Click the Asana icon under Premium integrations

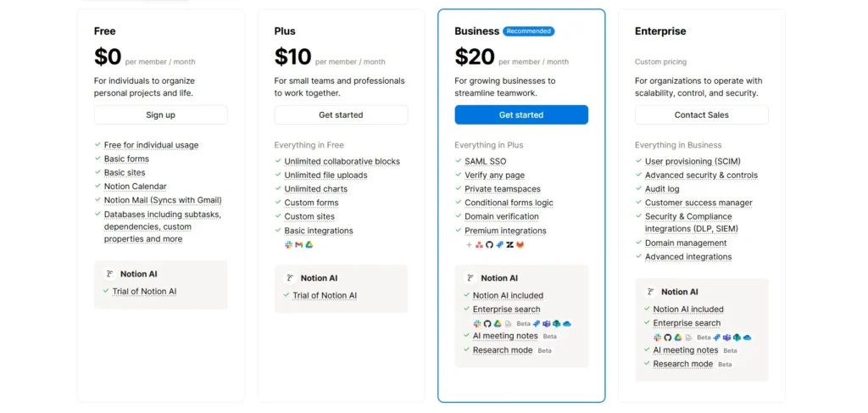coord(479,245)
